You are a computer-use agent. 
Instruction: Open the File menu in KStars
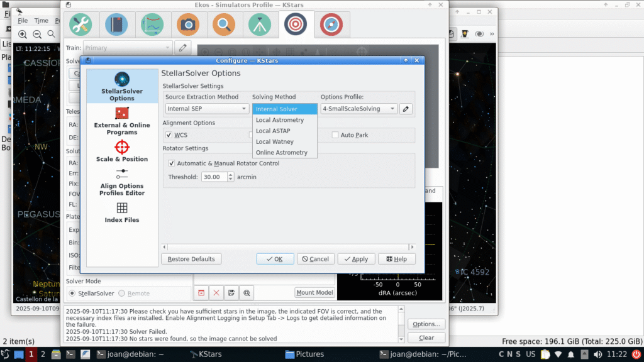coord(23,21)
